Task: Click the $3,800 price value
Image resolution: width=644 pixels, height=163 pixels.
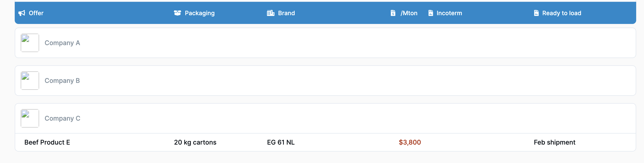Action: [x=410, y=142]
